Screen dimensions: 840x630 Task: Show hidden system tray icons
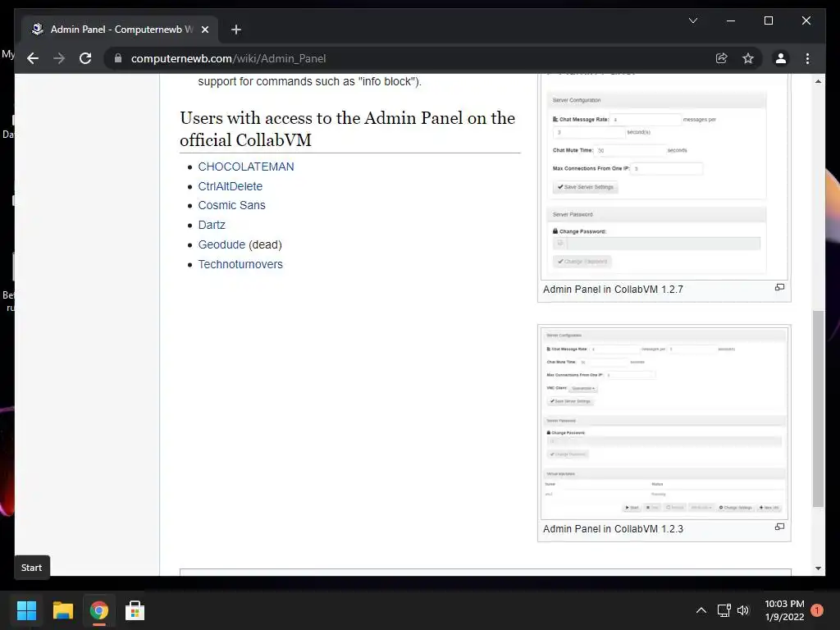pyautogui.click(x=701, y=610)
